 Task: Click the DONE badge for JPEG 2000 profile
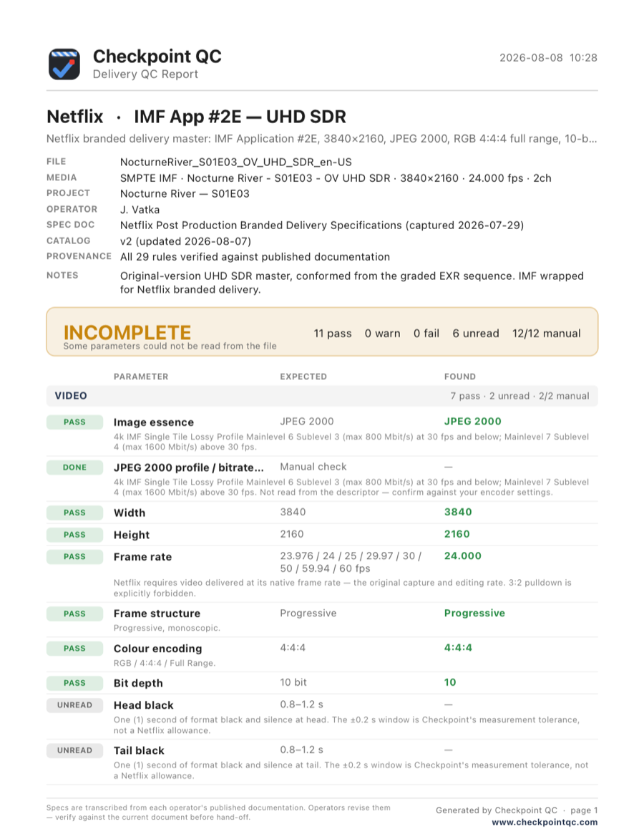74,467
